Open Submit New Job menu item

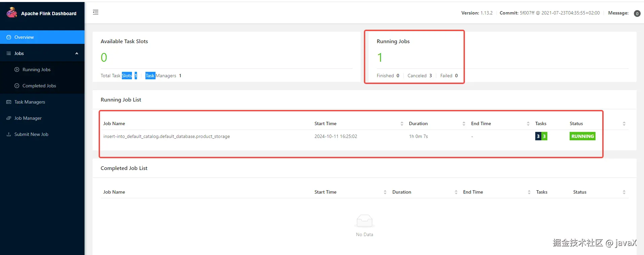[x=31, y=134]
